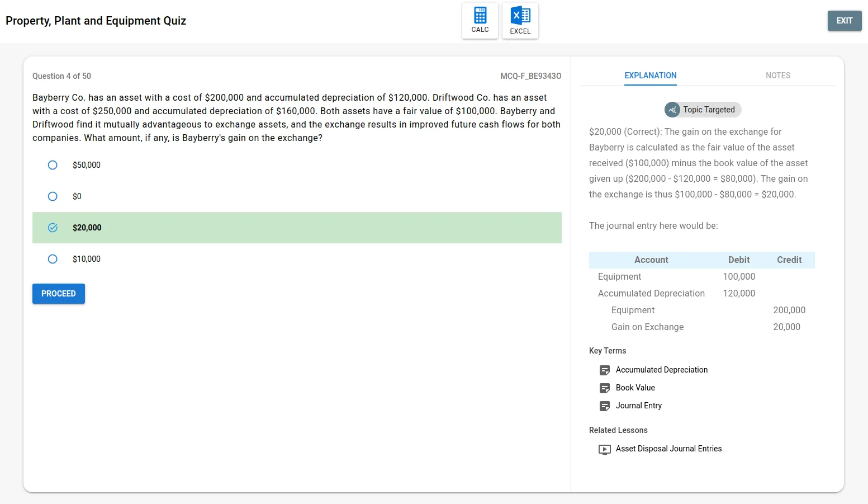The width and height of the screenshot is (868, 504).
Task: Click the 120,000 debit value
Action: (x=739, y=293)
